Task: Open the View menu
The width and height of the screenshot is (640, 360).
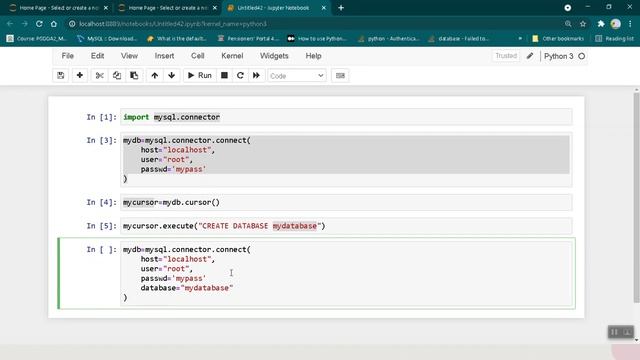Action: click(129, 56)
